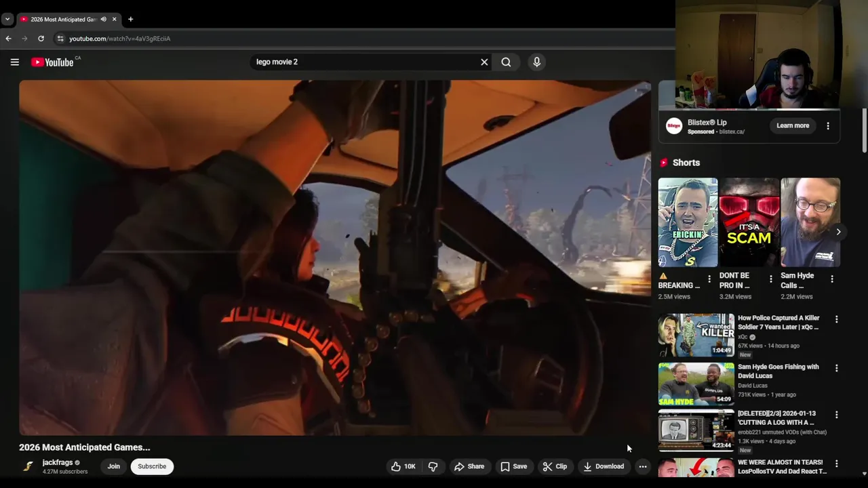This screenshot has width=868, height=488.
Task: Click the Shorts section heading
Action: click(x=686, y=163)
